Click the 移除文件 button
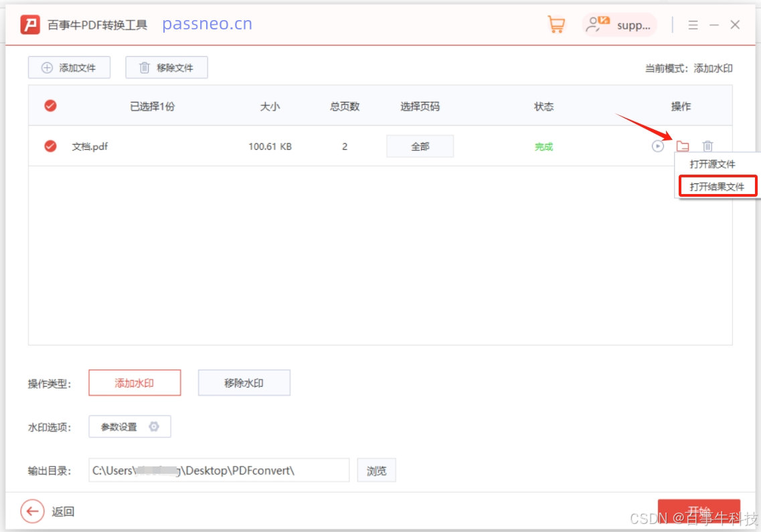Screen dimensions: 761x532 [x=167, y=68]
